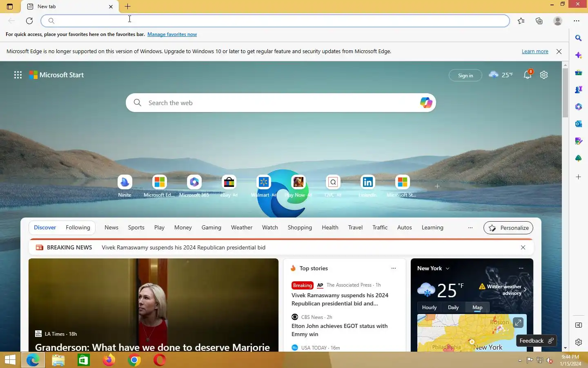Open breaking news Vivek Ramaswamy headline
The image size is (588, 368).
click(183, 247)
